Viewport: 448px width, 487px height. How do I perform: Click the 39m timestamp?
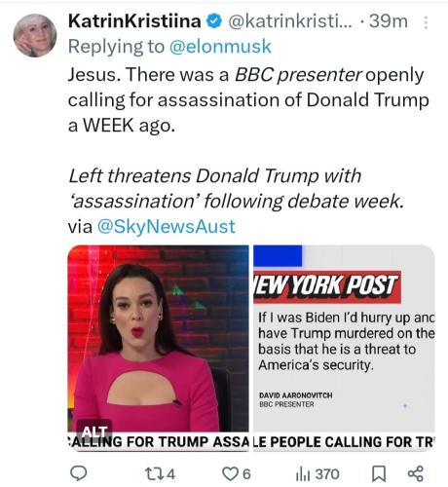point(389,21)
